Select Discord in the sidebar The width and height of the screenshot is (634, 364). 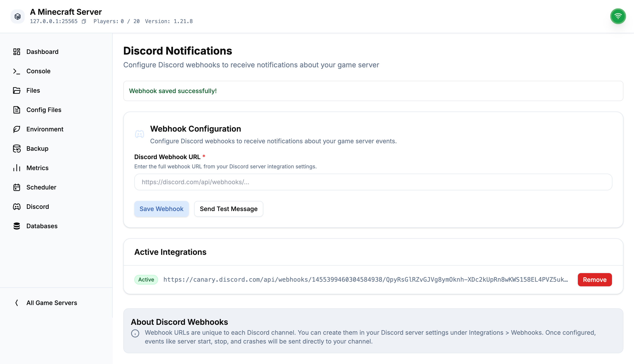(x=37, y=207)
